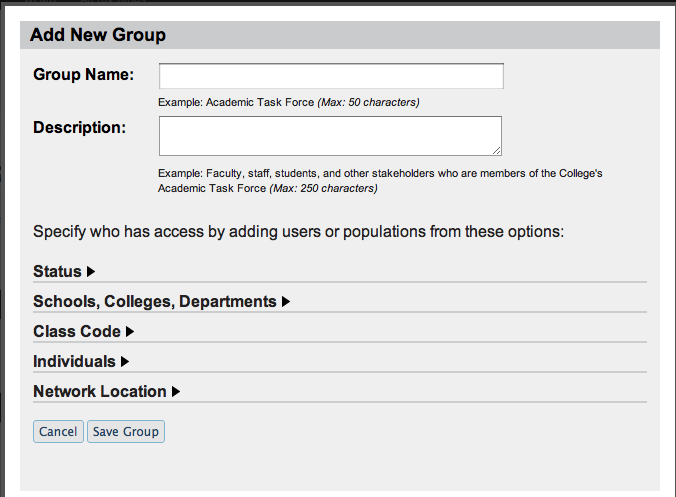Viewport: 676px width, 497px height.
Task: Click the Network Location arrow icon
Action: tap(176, 392)
